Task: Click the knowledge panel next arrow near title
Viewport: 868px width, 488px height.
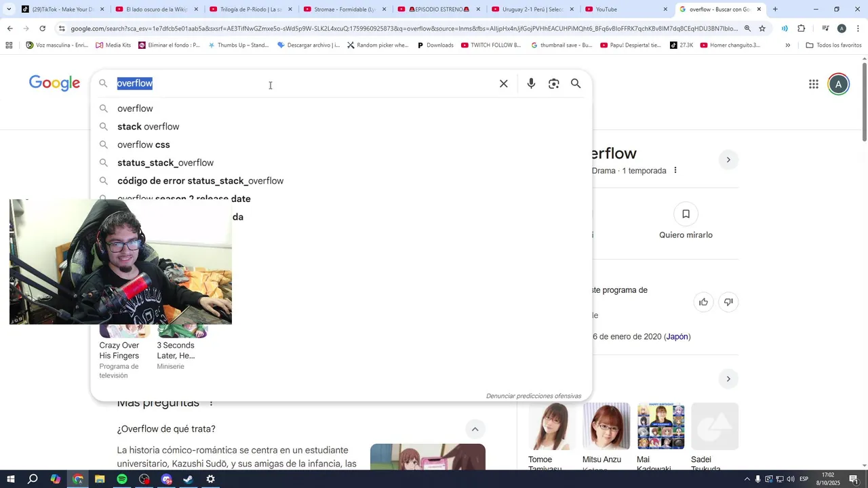Action: [728, 160]
